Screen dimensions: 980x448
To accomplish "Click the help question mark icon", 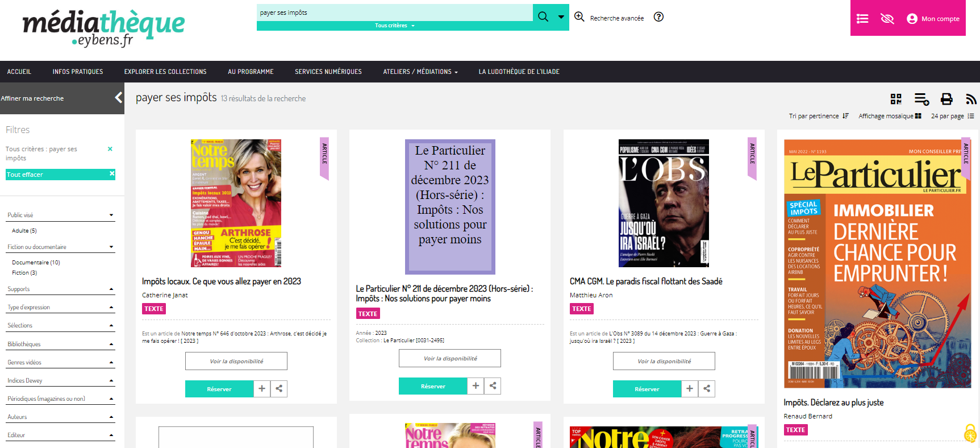I will [x=658, y=16].
